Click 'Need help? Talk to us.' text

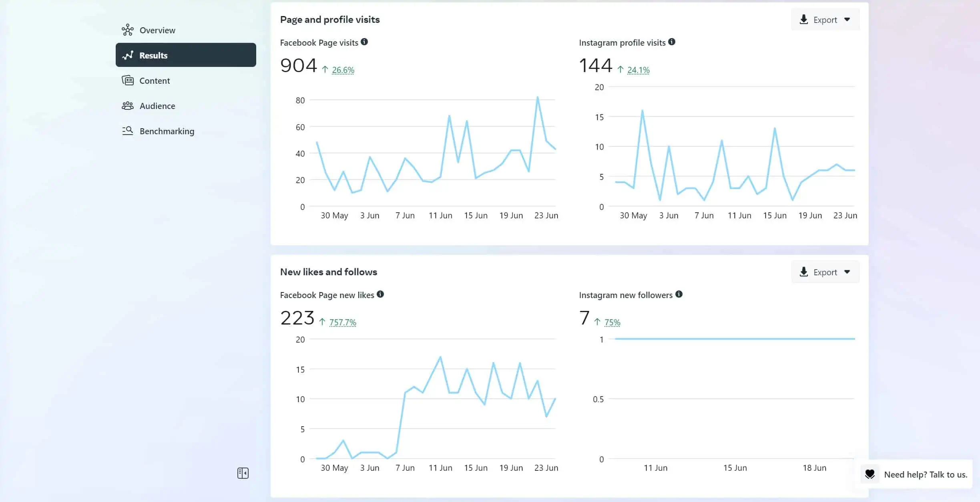click(926, 474)
